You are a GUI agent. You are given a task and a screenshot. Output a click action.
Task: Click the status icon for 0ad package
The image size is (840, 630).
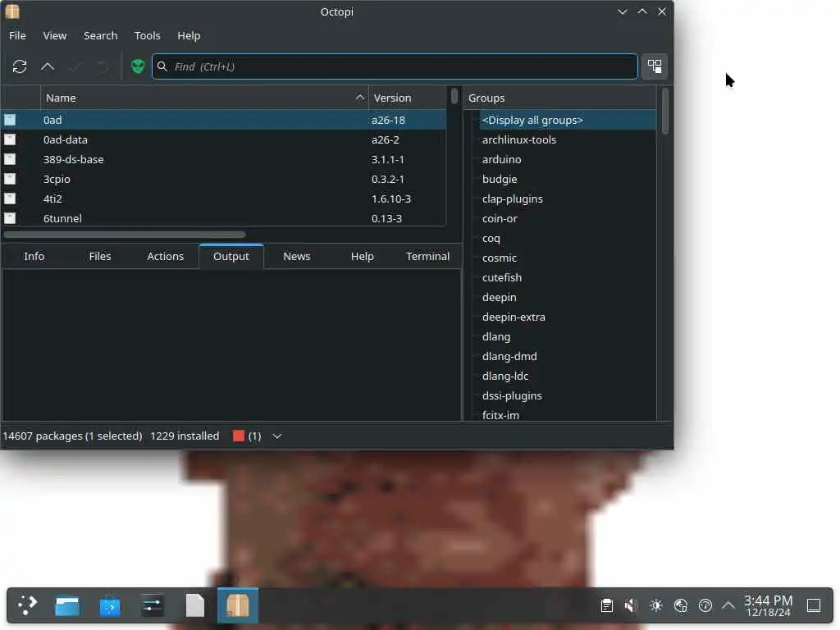tap(10, 120)
